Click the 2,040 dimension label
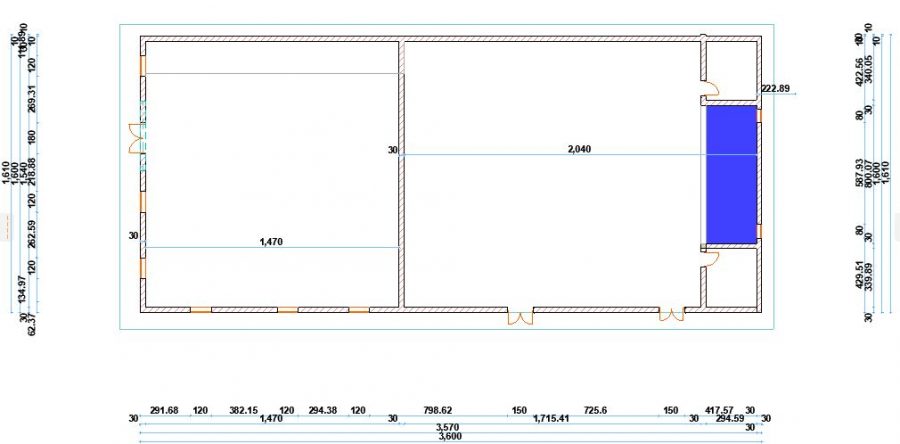 (579, 148)
